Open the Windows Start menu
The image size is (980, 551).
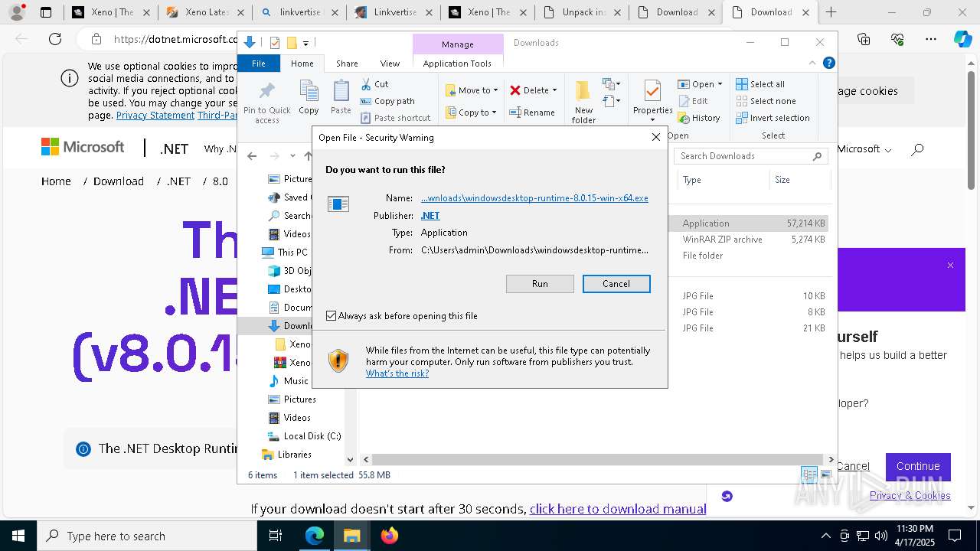[x=18, y=536]
